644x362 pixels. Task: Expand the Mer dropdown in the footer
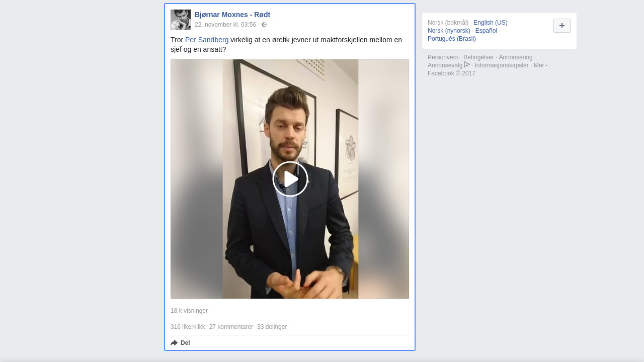pos(540,65)
